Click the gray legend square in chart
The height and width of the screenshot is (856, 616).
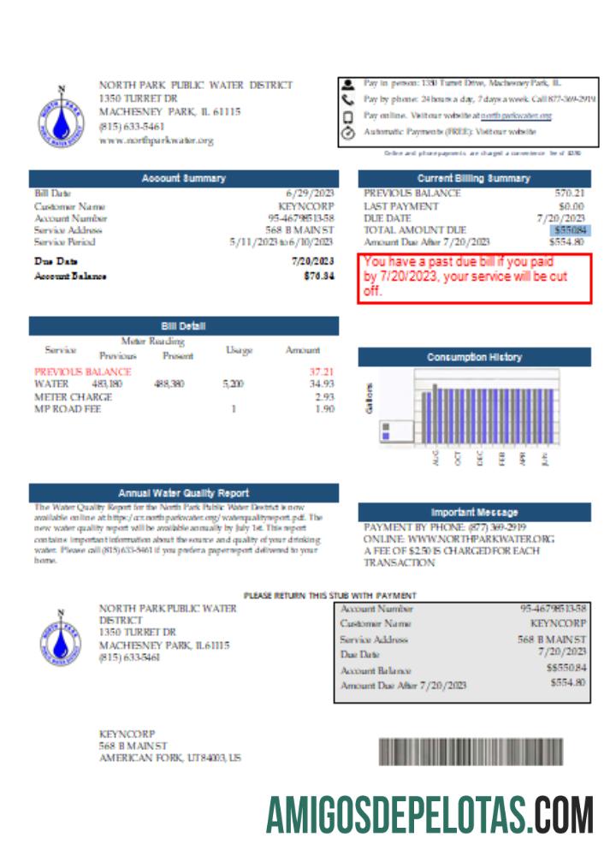click(x=386, y=425)
